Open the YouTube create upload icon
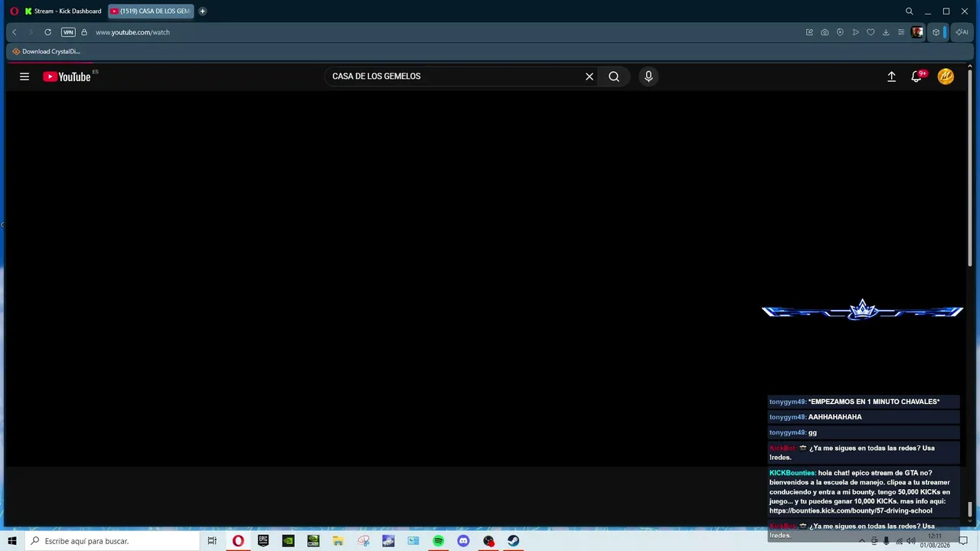Viewport: 980px width, 551px height. tap(891, 77)
